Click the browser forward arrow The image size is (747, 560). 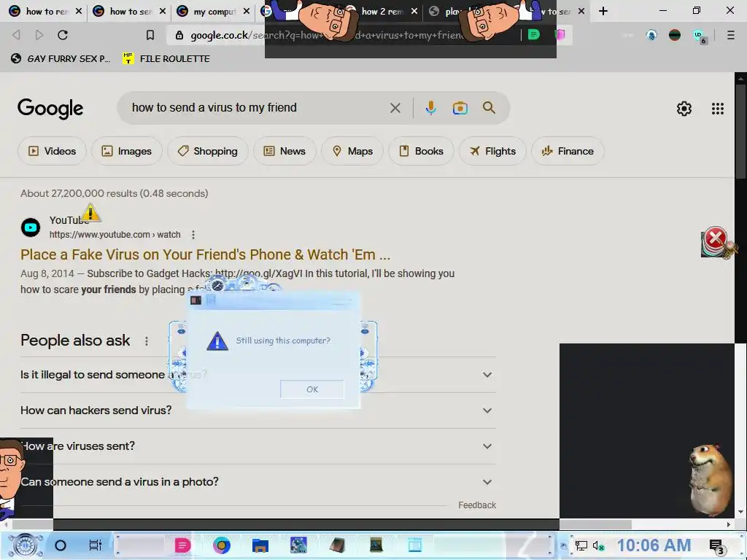pos(39,35)
